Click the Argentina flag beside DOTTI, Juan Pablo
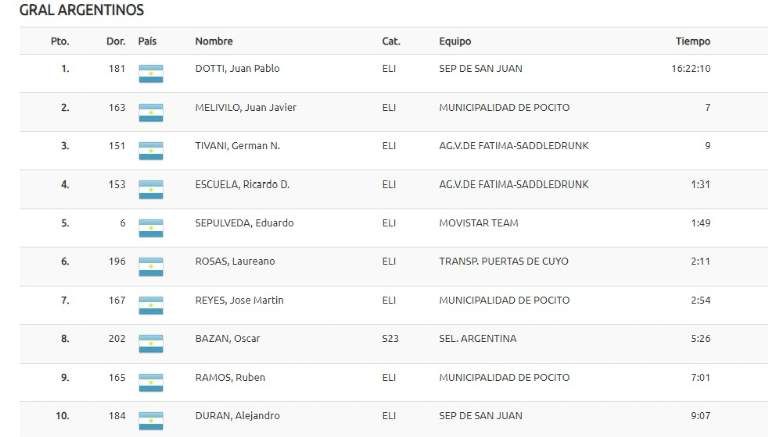This screenshot has height=437, width=768. (150, 73)
